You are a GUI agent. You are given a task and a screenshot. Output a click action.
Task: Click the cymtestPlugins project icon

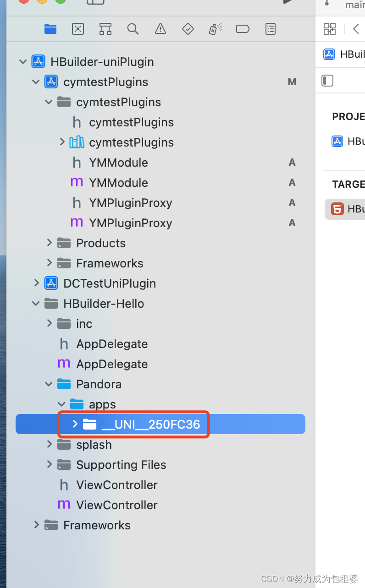click(x=51, y=82)
